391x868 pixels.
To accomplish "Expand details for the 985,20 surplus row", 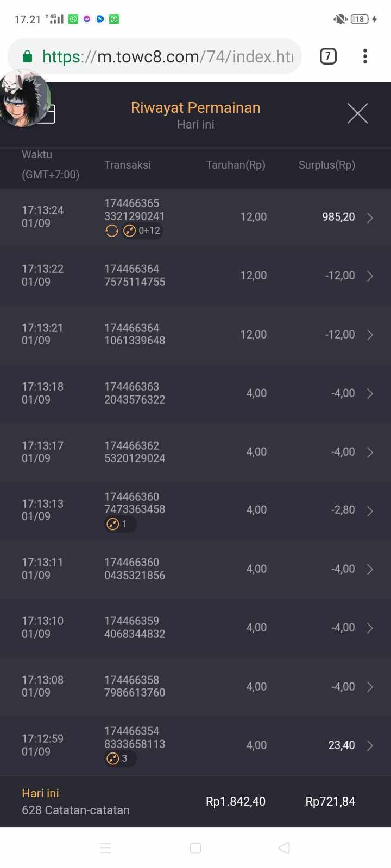I will coord(370,218).
